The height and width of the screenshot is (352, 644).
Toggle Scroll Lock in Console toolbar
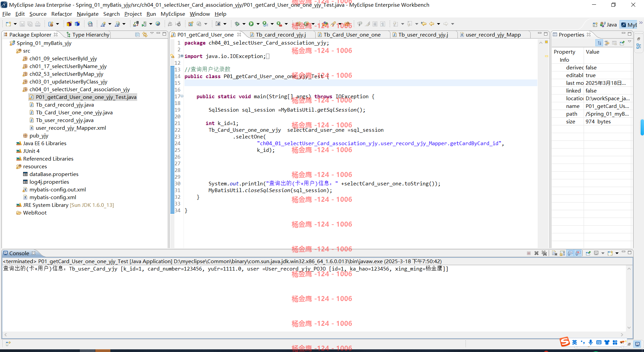(562, 253)
